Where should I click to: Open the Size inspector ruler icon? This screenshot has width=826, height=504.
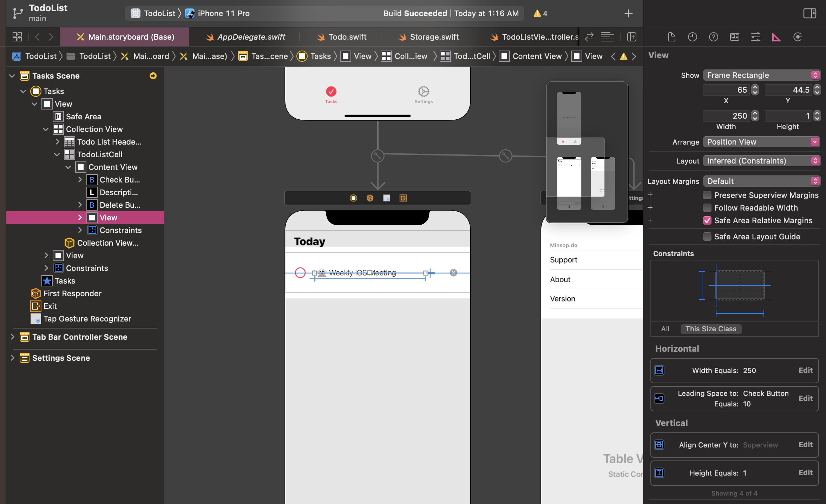pyautogui.click(x=776, y=37)
